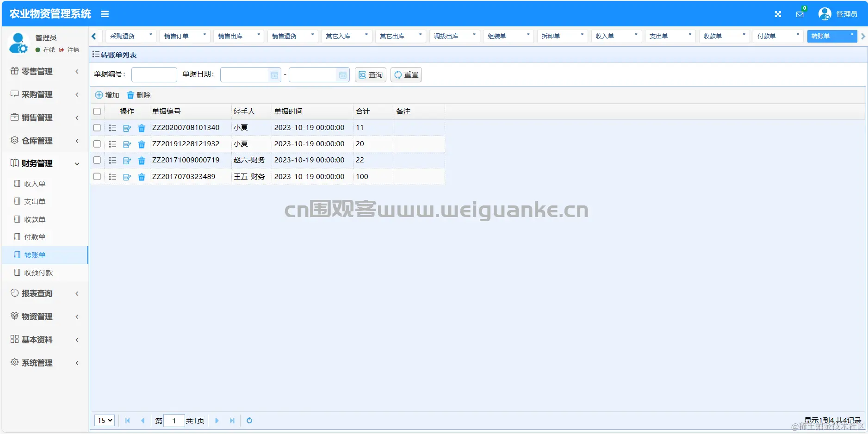Expand 物资管理 menu
The height and width of the screenshot is (434, 868).
tap(44, 316)
